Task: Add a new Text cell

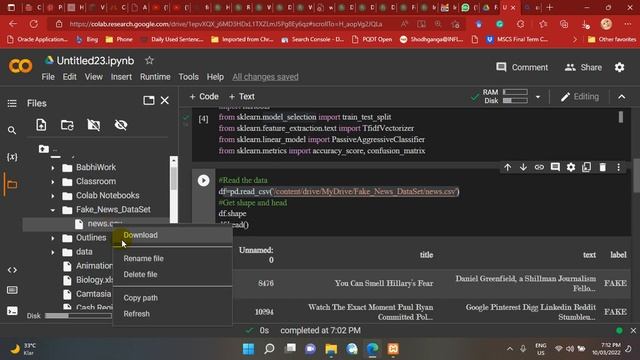Action: pos(242,97)
